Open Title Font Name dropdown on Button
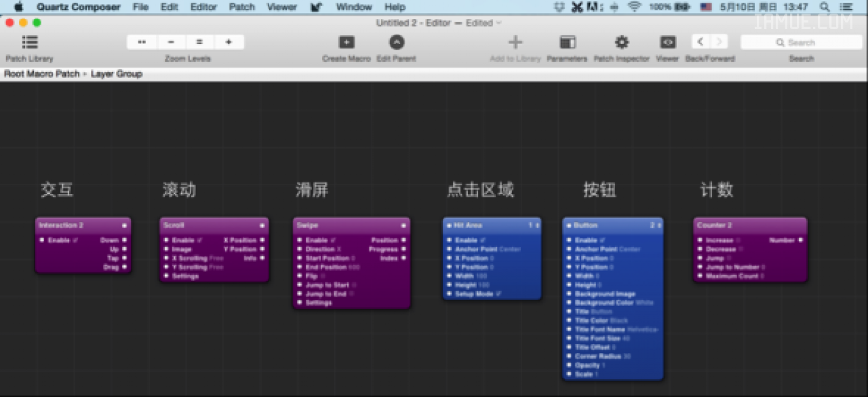The width and height of the screenshot is (868, 397). tap(644, 329)
